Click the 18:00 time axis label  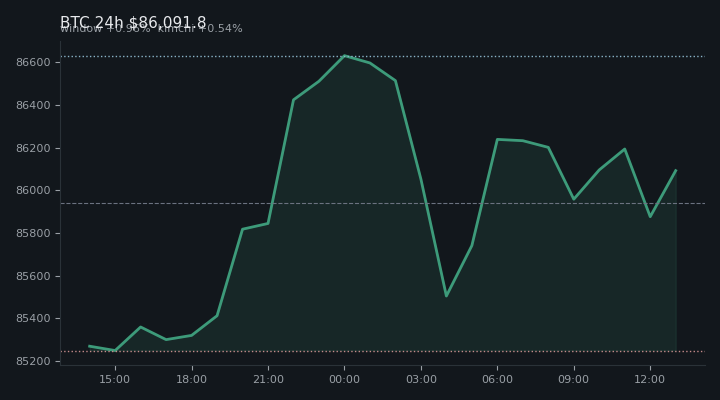tap(191, 379)
